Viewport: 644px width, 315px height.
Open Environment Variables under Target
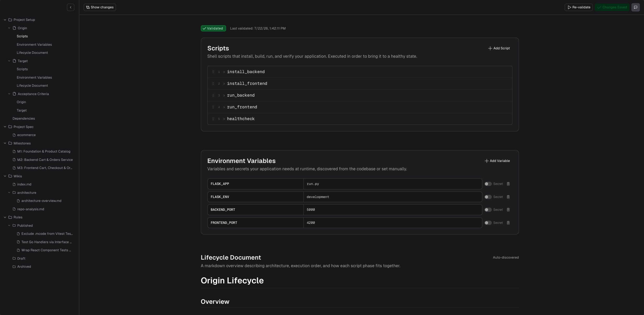coord(34,78)
